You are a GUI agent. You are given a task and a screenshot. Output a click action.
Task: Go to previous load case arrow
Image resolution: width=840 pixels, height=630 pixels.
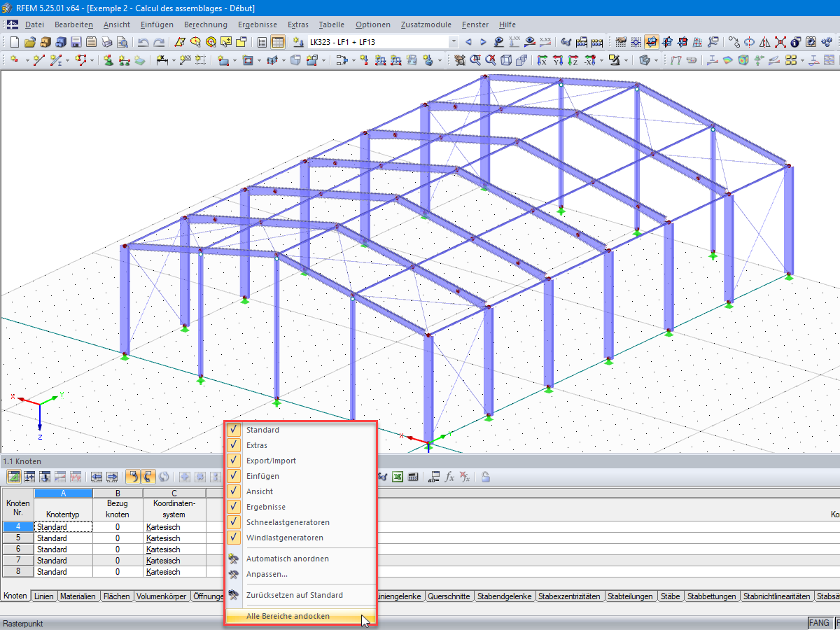468,41
